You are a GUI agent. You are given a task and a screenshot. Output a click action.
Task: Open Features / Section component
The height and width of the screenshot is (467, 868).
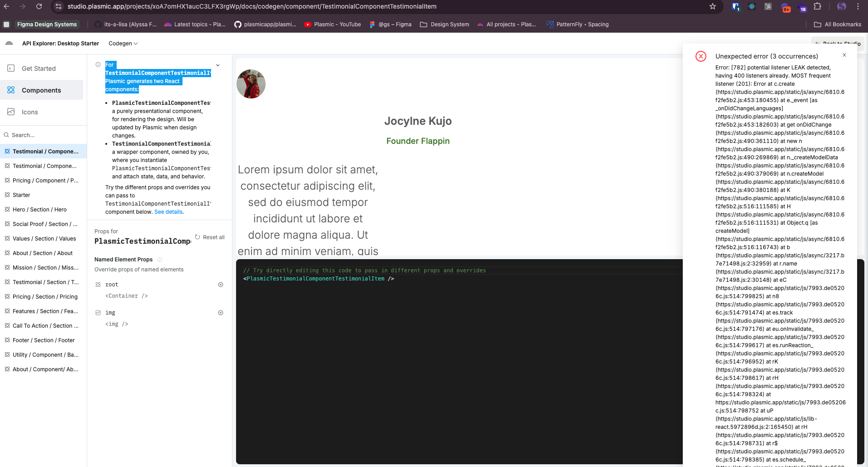(x=44, y=311)
